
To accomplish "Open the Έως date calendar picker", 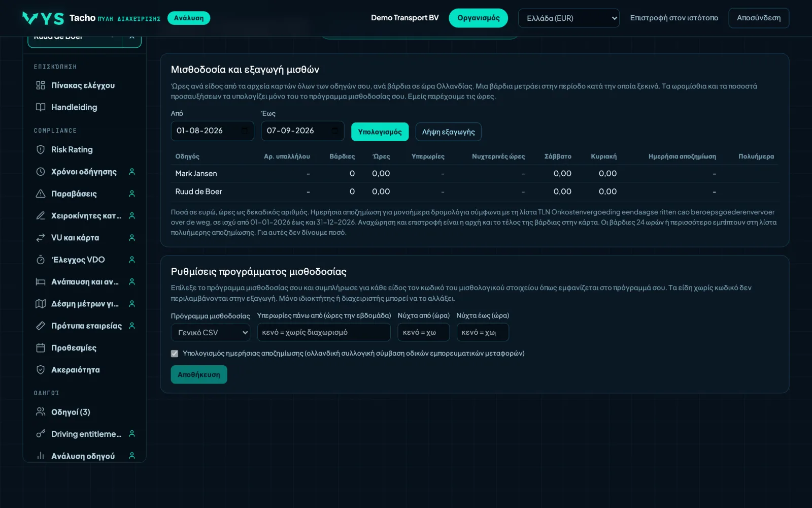I will [x=335, y=131].
